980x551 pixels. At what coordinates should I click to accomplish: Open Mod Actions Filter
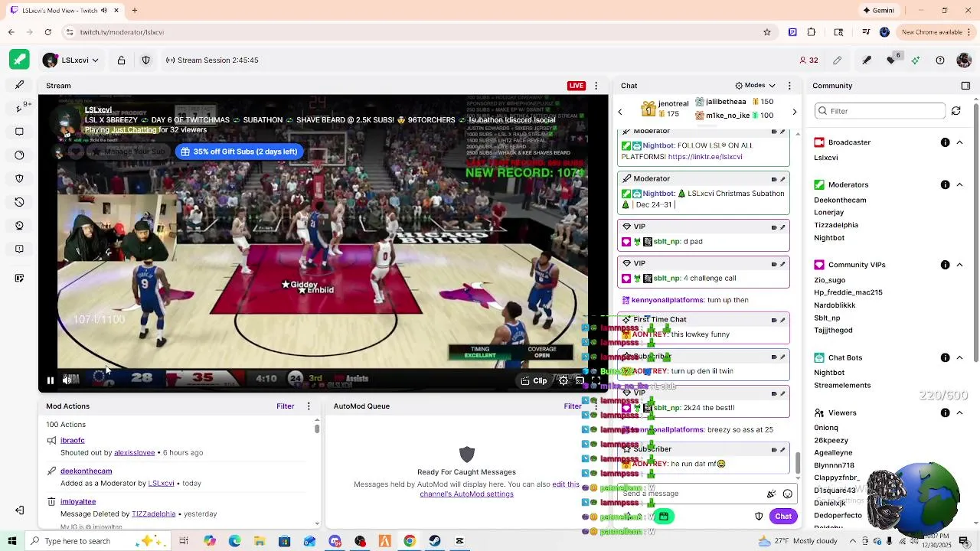[285, 406]
